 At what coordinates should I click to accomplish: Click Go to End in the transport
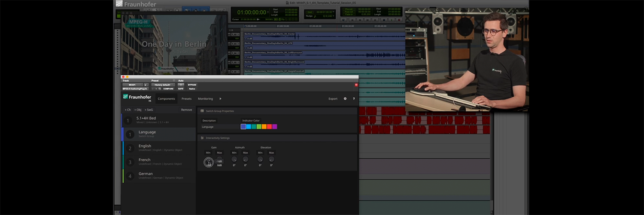[375, 20]
